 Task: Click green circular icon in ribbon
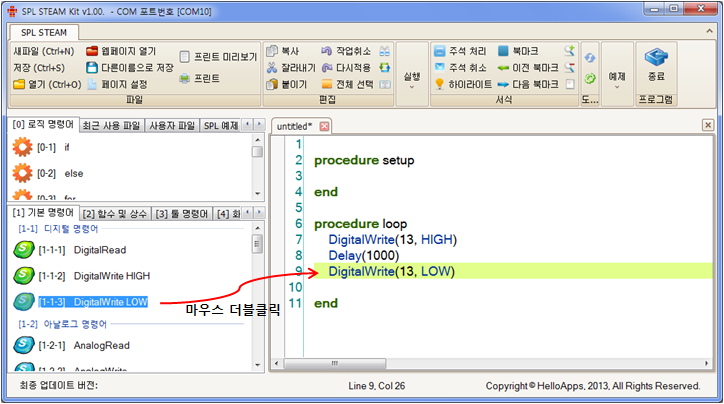point(590,78)
